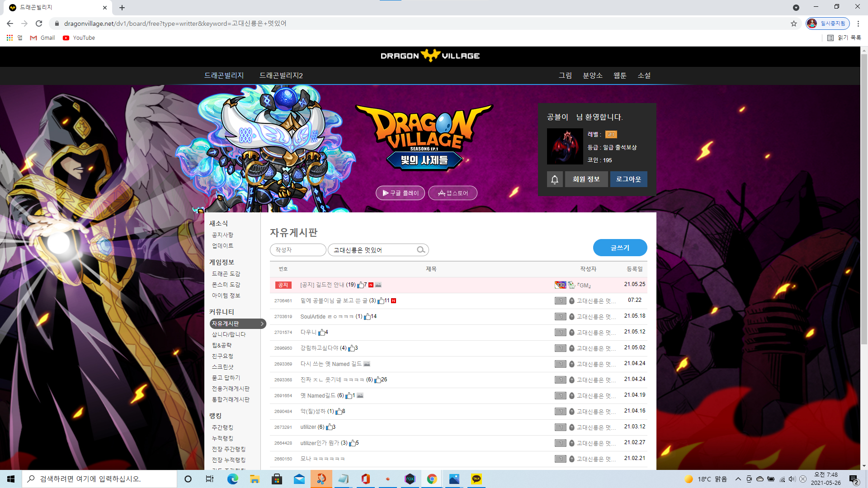Reload the page using refresh icon
Image resolution: width=868 pixels, height=488 pixels.
(39, 23)
